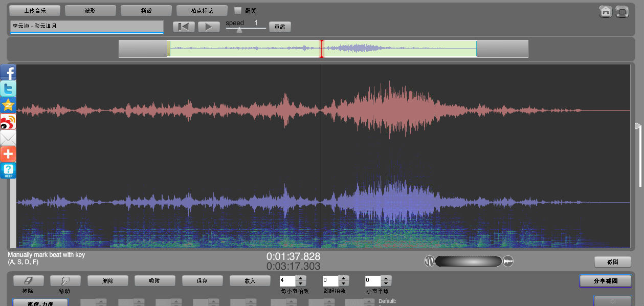
Task: Share via the Facebook sidebar icon
Action: click(8, 73)
